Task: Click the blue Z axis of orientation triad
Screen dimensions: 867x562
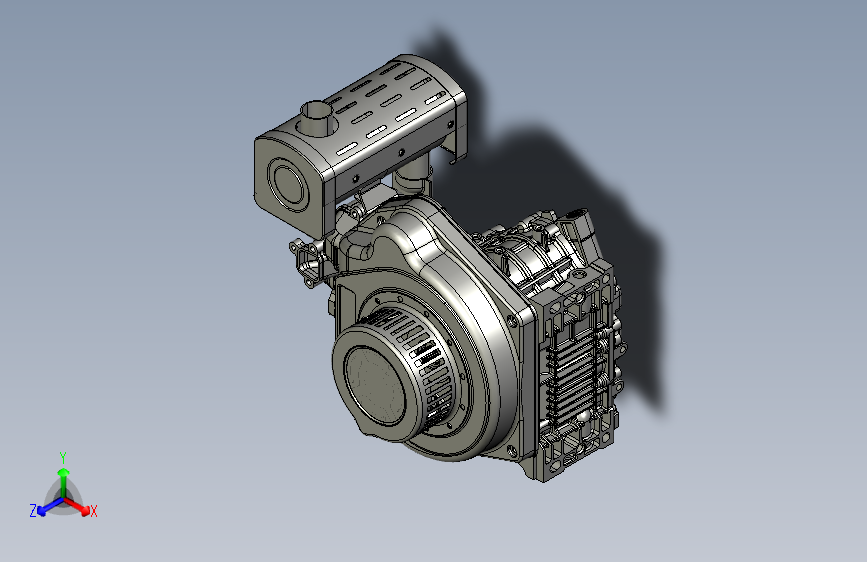Action: tap(50, 507)
